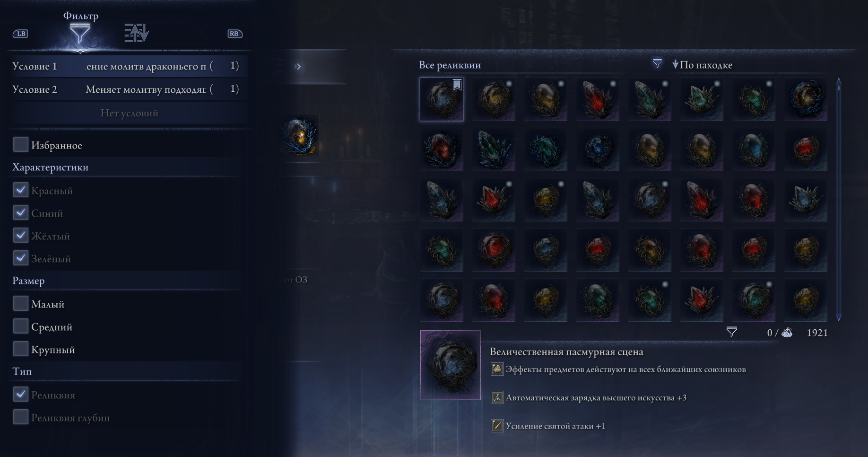Screen dimensions: 868x457
Task: Toggle the Крупный size checkbox
Action: 21,349
